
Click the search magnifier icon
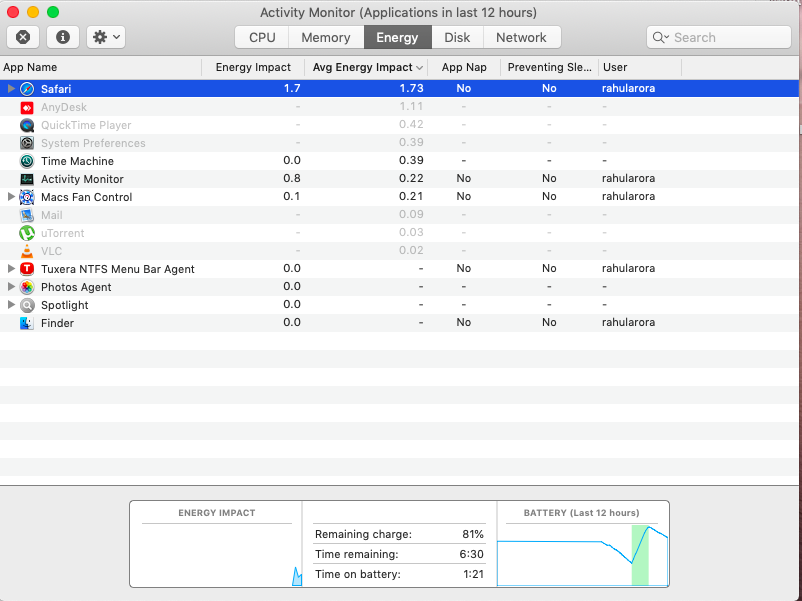660,37
